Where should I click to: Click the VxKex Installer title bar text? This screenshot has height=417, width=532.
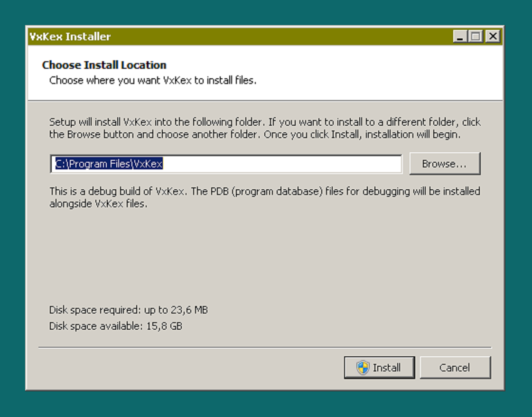point(70,37)
